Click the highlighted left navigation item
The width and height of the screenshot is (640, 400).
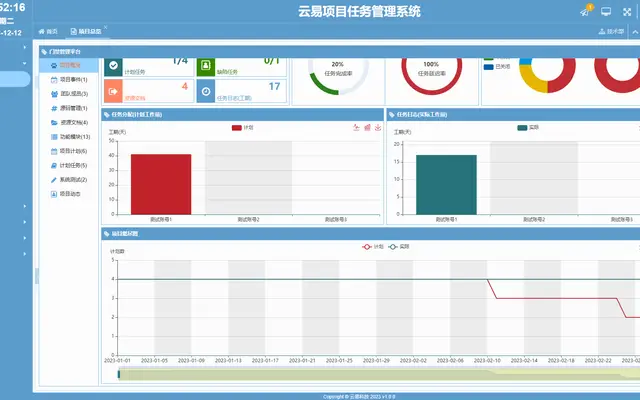(x=15, y=79)
